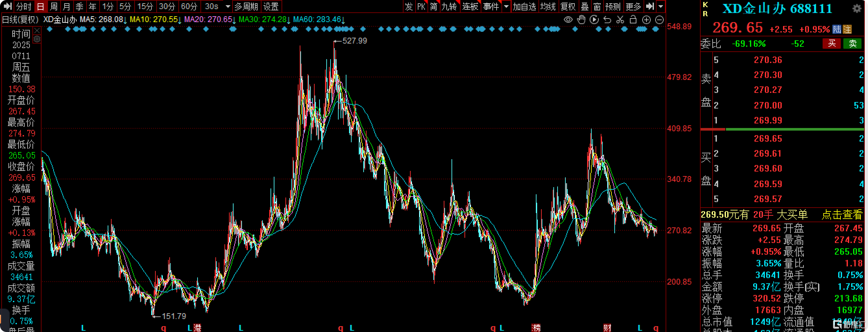Zoom out with the minus circle icon
Viewport: 868px width, 332px height.
click(659, 19)
